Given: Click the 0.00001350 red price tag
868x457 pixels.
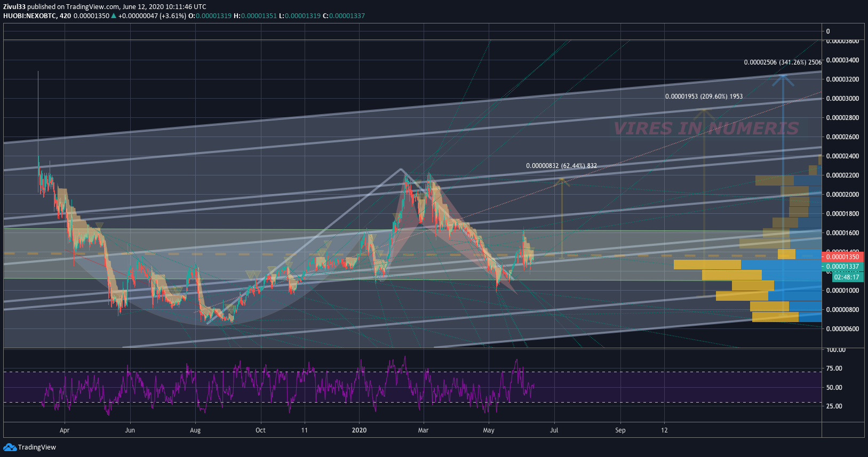Looking at the screenshot, I should (842, 257).
